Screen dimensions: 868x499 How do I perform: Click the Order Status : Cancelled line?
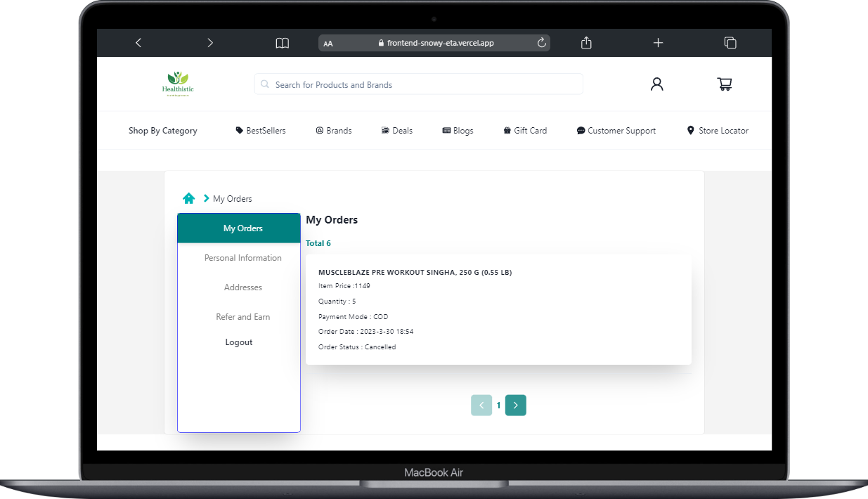coord(357,347)
